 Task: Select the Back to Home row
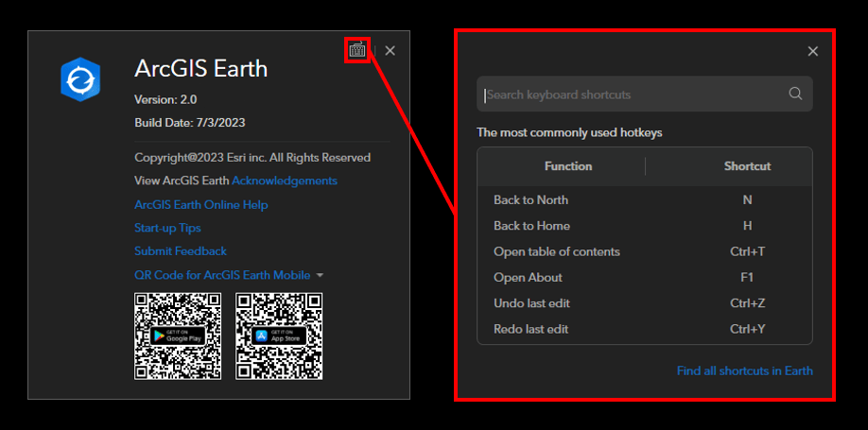(x=644, y=226)
